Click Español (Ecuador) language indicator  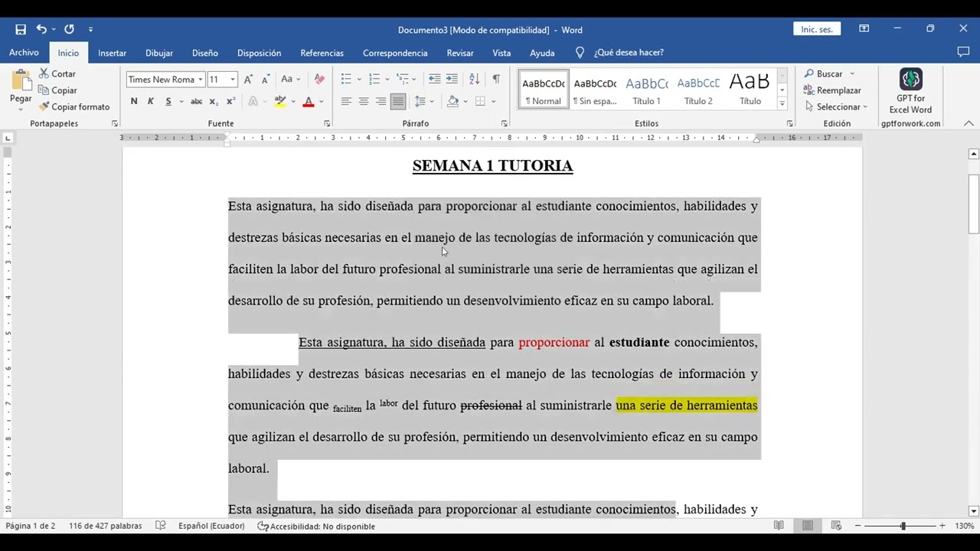click(x=211, y=526)
